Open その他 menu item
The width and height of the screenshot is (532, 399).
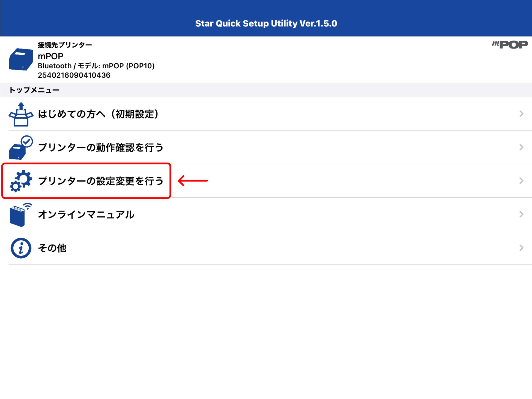(x=266, y=248)
